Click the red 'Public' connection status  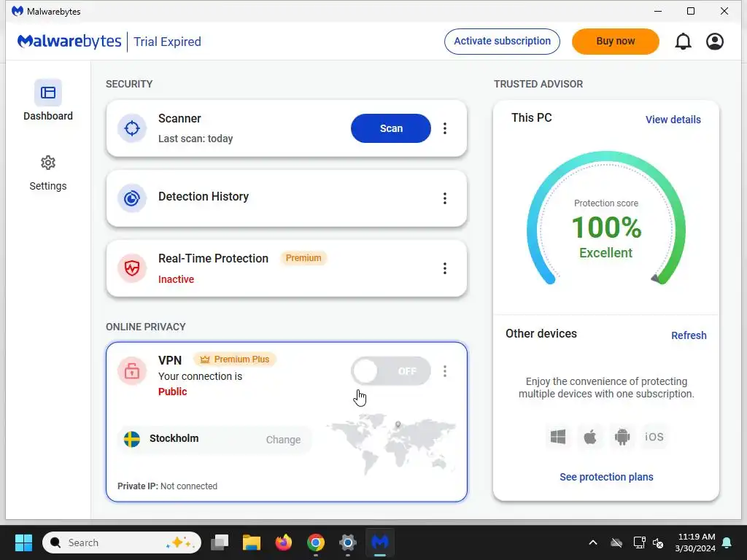[x=172, y=392]
